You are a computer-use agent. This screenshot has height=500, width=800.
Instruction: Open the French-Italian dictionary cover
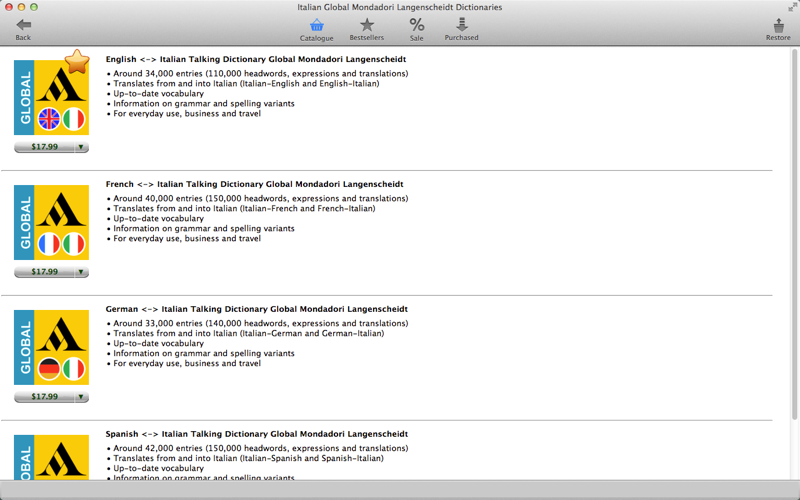coord(52,222)
